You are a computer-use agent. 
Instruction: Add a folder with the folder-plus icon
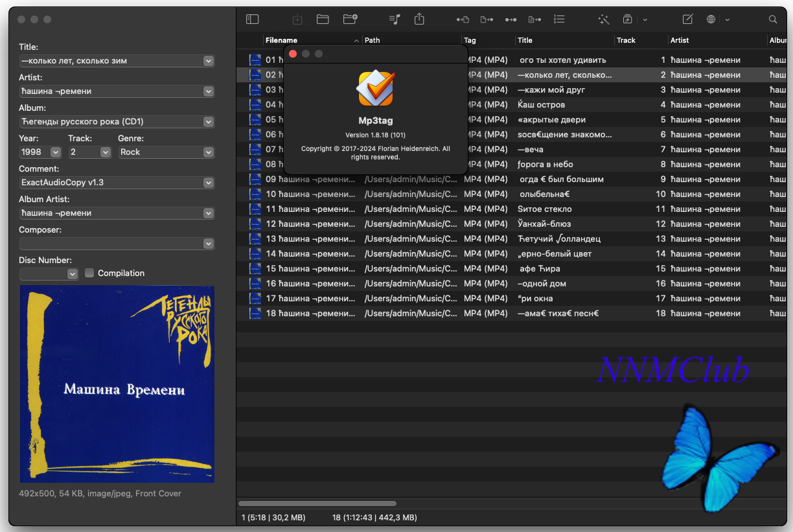point(351,19)
